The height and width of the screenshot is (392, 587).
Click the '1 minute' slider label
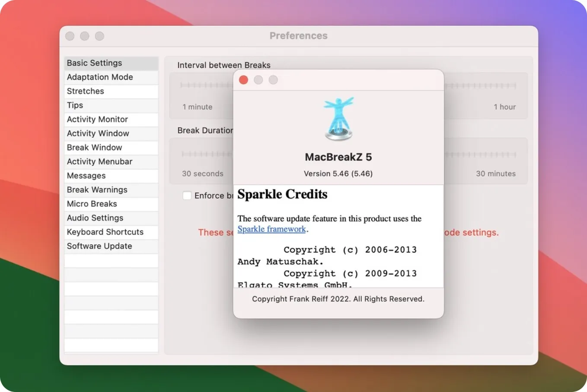click(198, 107)
